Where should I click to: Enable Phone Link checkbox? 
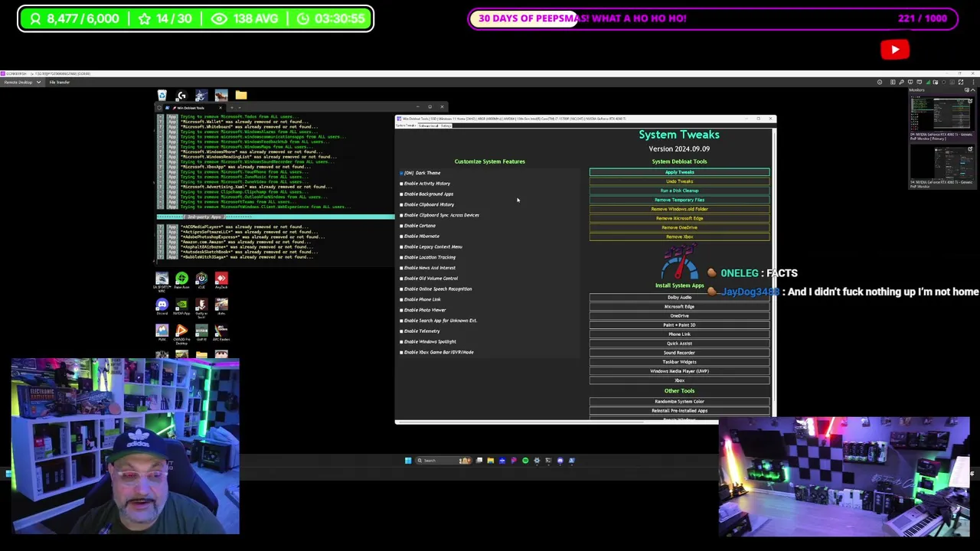pos(401,299)
